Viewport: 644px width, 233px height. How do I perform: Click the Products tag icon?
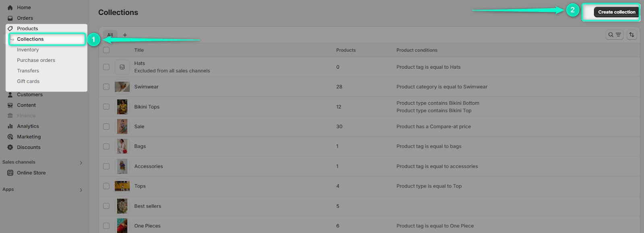(10, 29)
